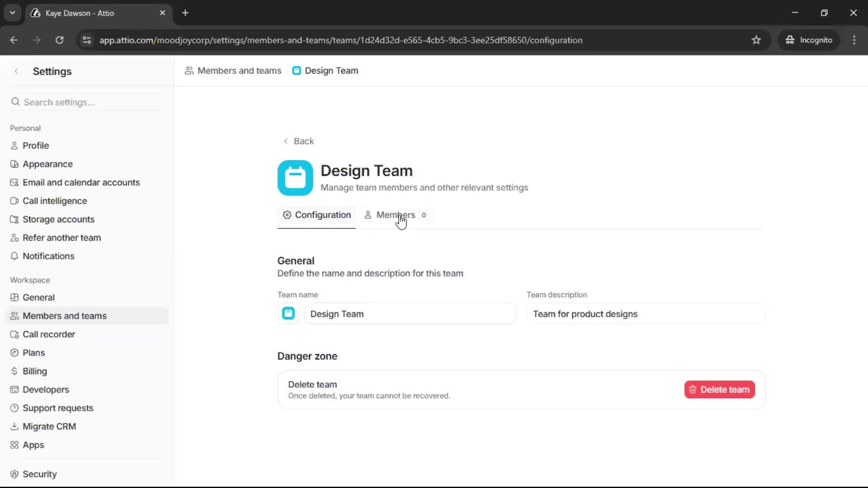Collapse Settings with the back chevron
The width and height of the screenshot is (868, 488).
[x=16, y=71]
